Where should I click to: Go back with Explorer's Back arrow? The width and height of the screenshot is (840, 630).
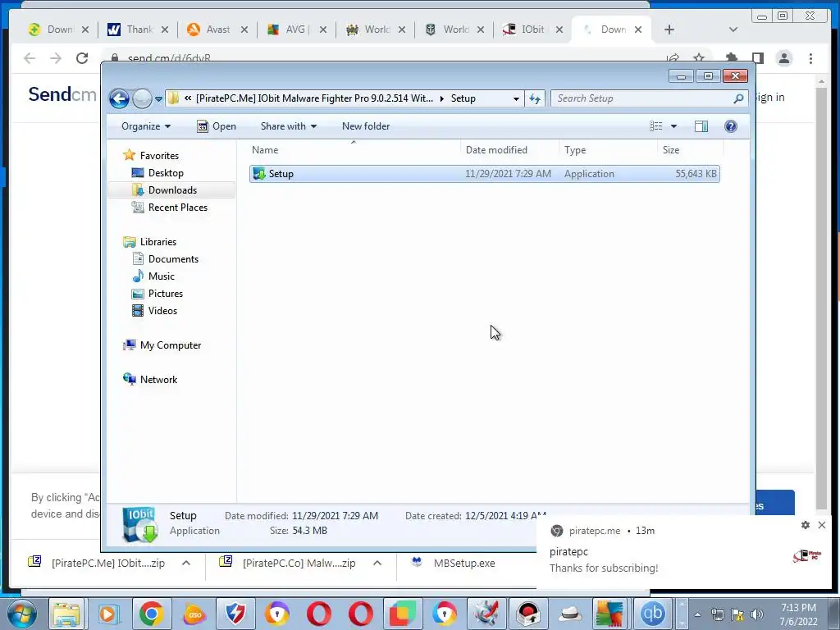point(119,98)
